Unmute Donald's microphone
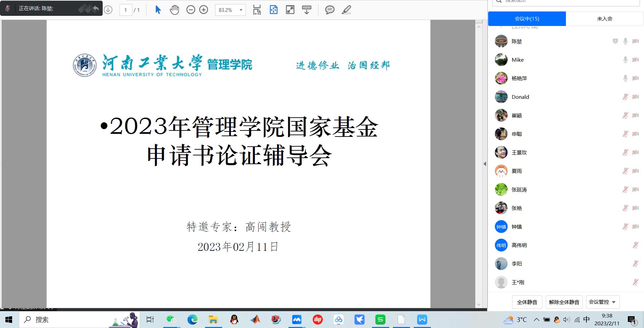Image resolution: width=644 pixels, height=328 pixels. [625, 97]
